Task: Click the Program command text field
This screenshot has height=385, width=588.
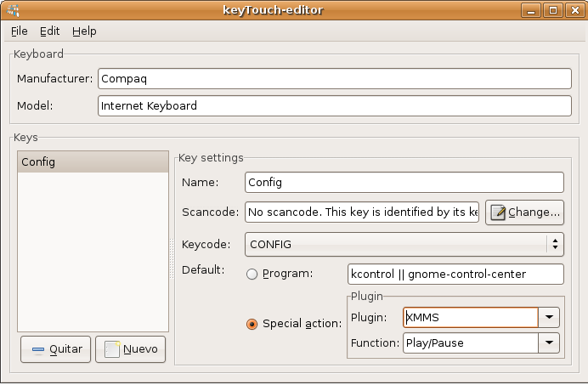Action: [455, 275]
